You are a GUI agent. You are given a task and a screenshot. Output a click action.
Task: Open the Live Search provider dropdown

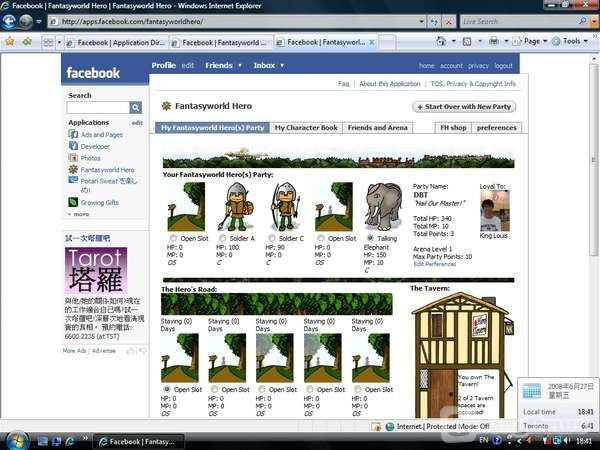point(594,21)
